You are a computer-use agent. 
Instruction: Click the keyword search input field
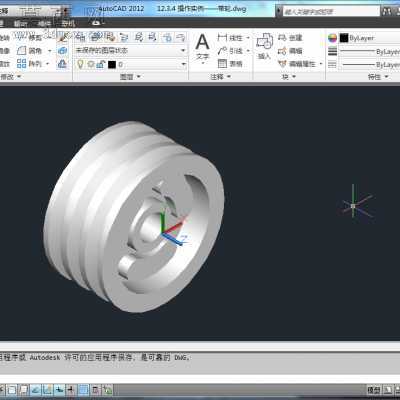pyautogui.click(x=331, y=12)
